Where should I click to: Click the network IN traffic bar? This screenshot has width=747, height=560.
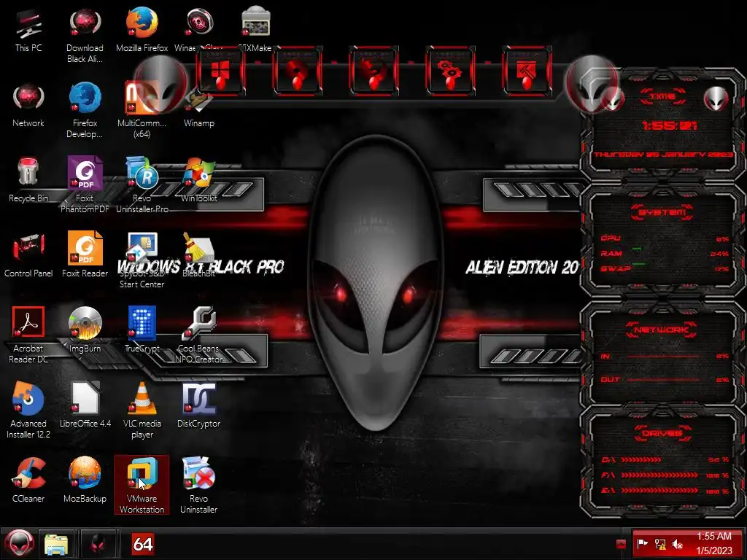point(665,356)
